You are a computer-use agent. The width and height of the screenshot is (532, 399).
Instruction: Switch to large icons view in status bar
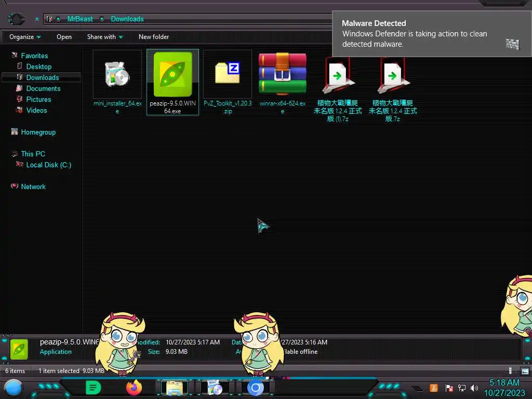pos(525,371)
